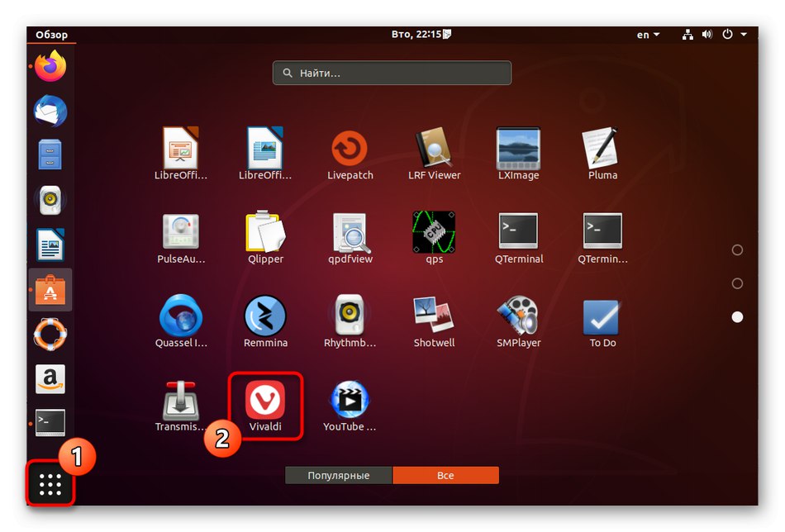Switch to the Популярные tab
This screenshot has height=532, width=785.
339,476
